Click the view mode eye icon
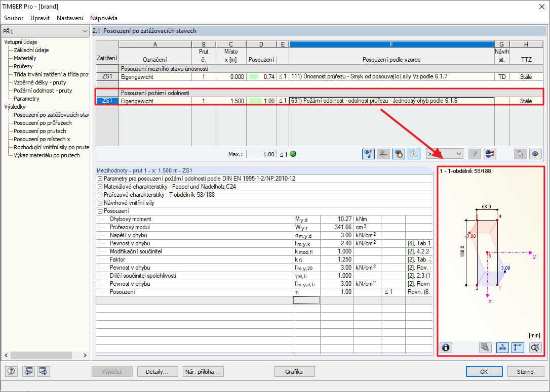 click(x=535, y=154)
